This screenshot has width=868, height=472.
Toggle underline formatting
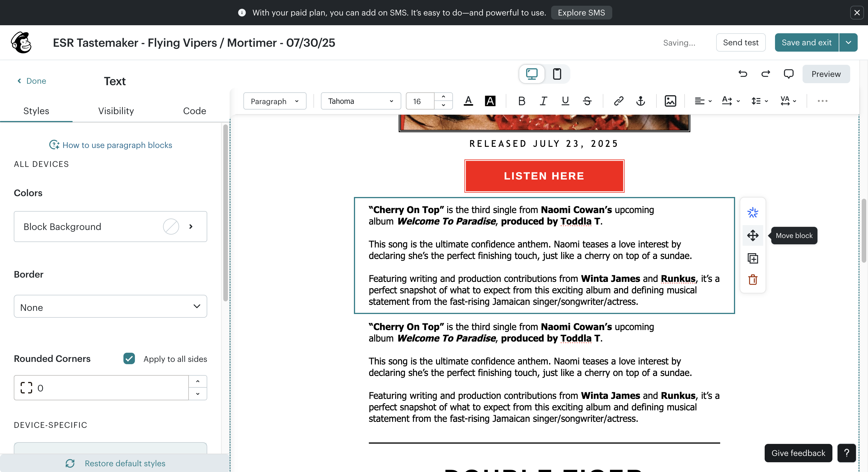(x=565, y=101)
